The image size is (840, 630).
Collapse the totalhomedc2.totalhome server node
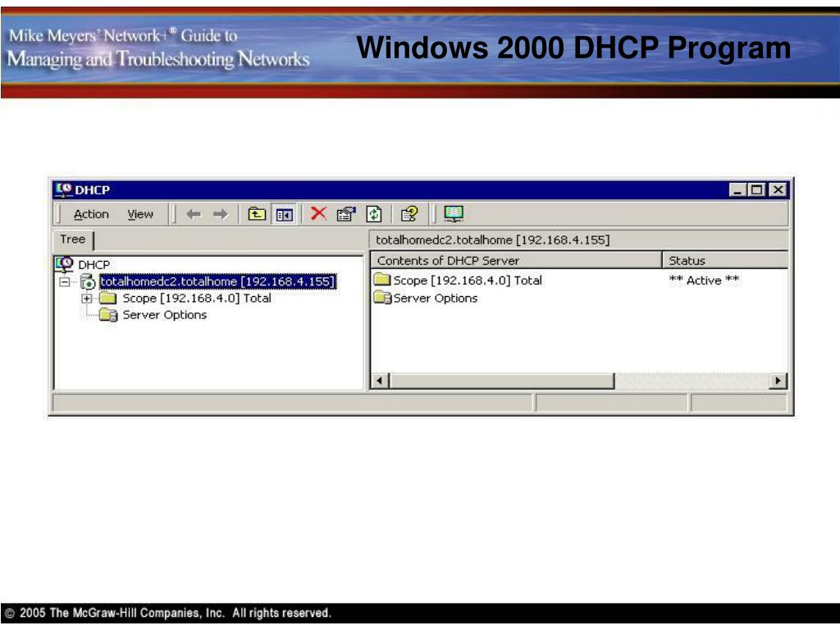coord(65,282)
